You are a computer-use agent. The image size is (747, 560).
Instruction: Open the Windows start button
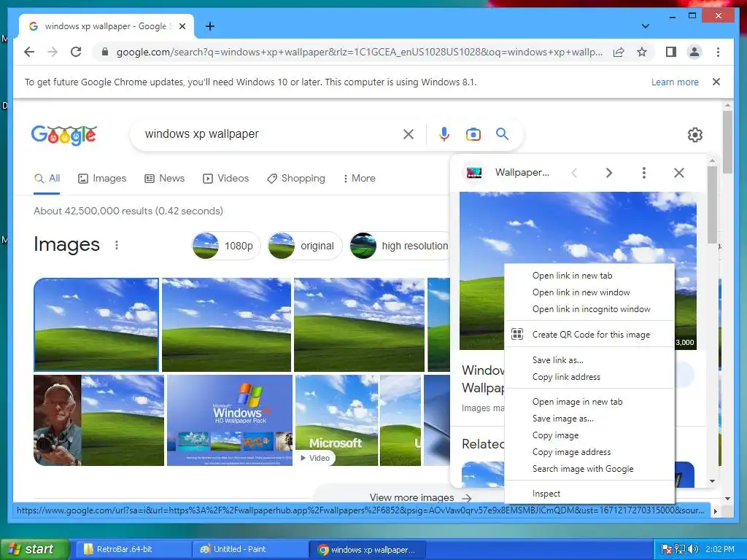(35, 549)
